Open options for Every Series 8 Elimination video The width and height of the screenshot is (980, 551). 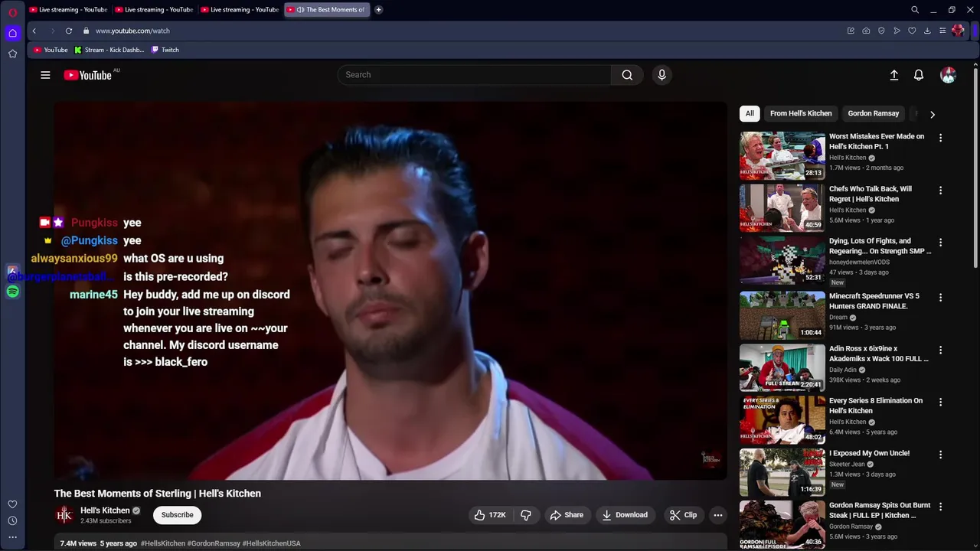pos(940,402)
